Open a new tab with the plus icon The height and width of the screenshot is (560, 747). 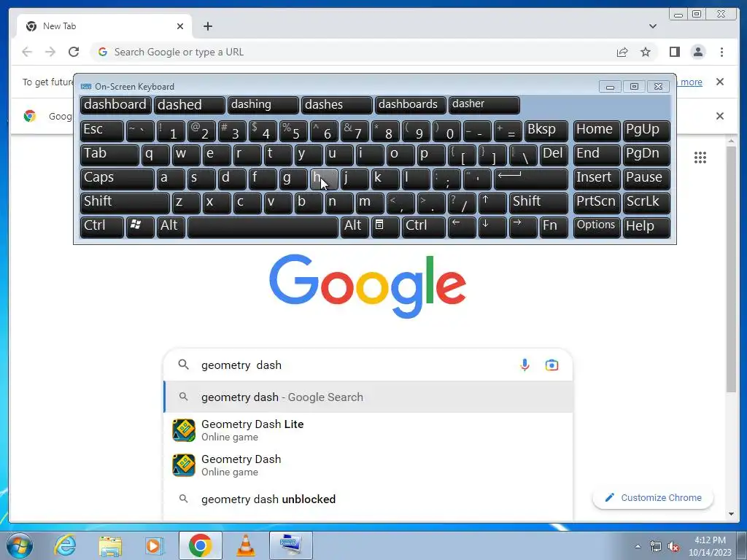(x=208, y=26)
